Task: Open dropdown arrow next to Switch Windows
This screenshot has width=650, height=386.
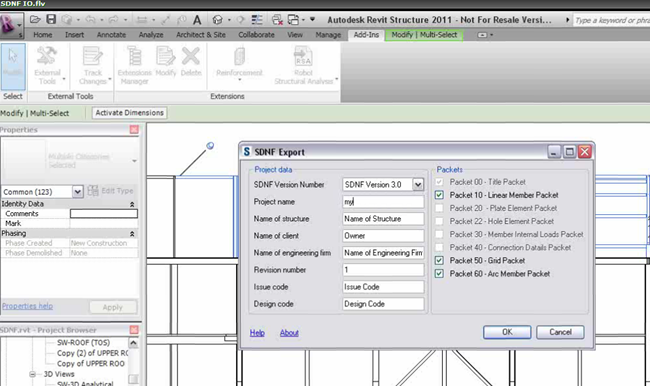Action: coord(303,19)
